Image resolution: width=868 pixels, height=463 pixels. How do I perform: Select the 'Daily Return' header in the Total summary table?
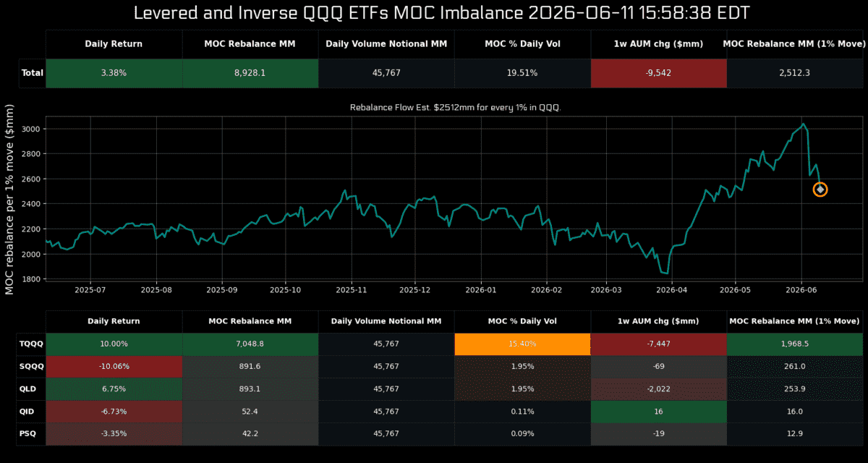click(114, 44)
